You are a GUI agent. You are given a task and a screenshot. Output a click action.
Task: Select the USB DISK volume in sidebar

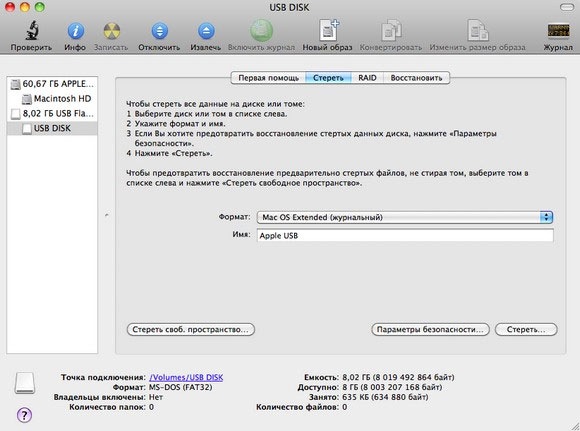[x=52, y=128]
